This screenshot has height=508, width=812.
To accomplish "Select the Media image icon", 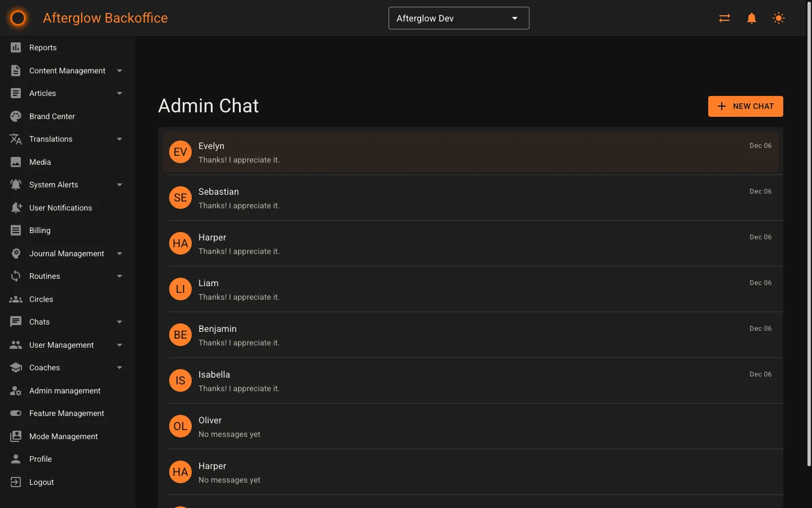I will point(16,162).
